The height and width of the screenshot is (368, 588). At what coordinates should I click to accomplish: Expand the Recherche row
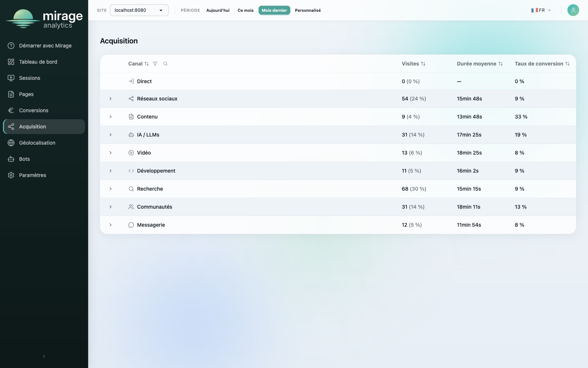(110, 189)
